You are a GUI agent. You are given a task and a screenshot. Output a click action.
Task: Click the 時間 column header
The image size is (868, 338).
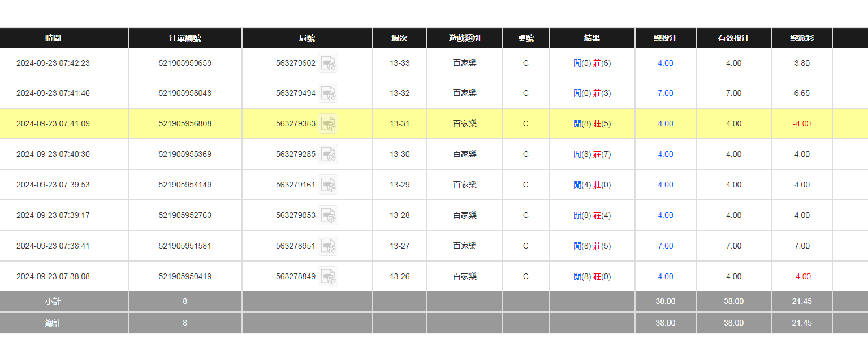click(53, 38)
